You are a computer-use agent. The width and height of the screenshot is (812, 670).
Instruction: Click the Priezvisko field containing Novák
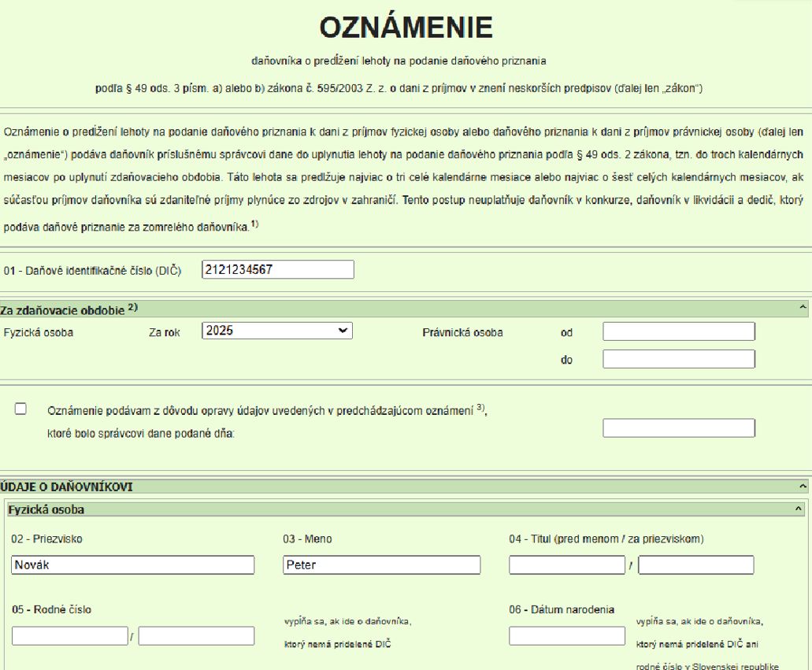point(133,565)
